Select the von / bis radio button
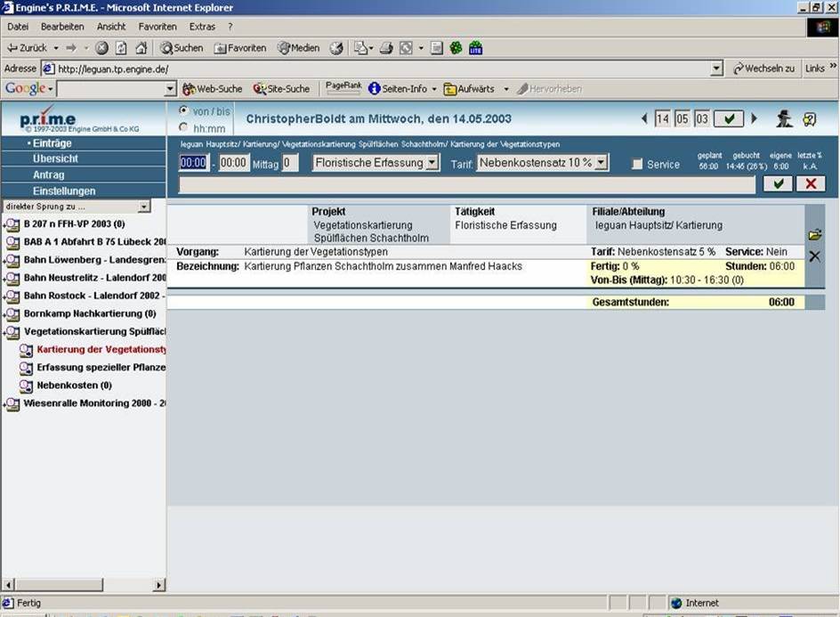Viewport: 840px width, 617px height. click(x=184, y=110)
